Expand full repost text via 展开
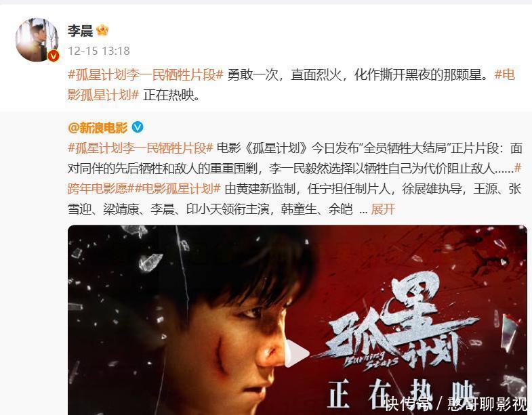 tap(383, 209)
